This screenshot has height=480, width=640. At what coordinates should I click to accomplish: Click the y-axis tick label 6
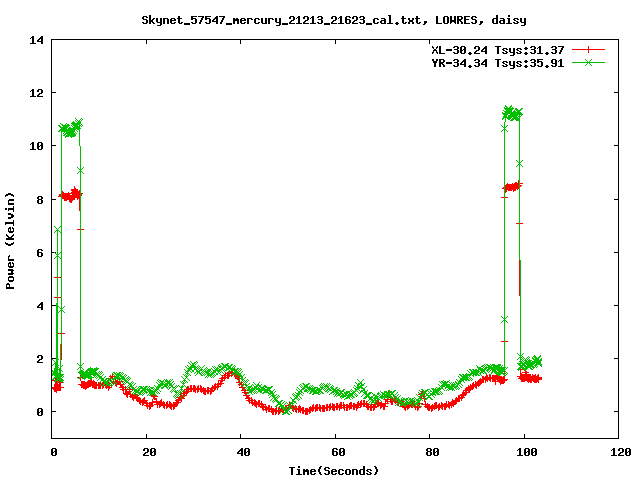click(40, 253)
